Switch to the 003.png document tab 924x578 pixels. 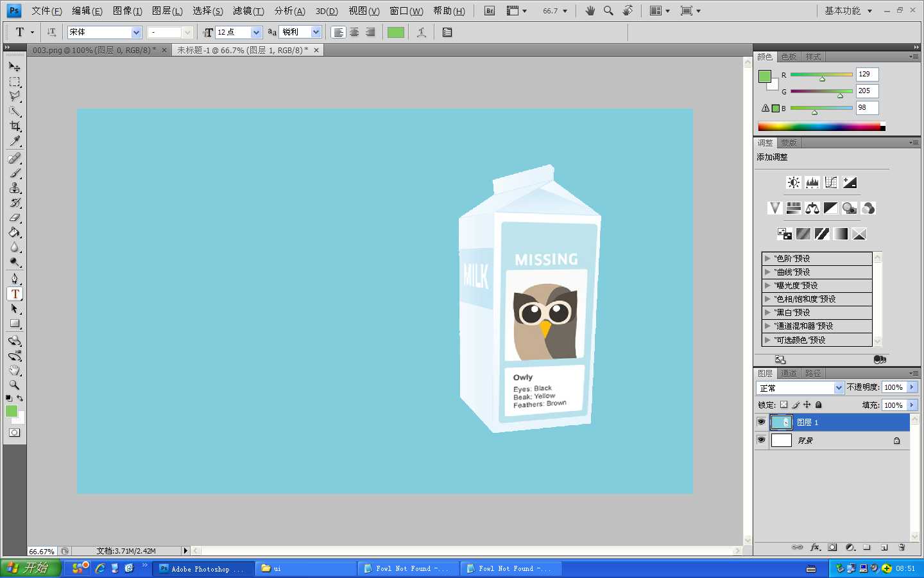click(x=94, y=50)
